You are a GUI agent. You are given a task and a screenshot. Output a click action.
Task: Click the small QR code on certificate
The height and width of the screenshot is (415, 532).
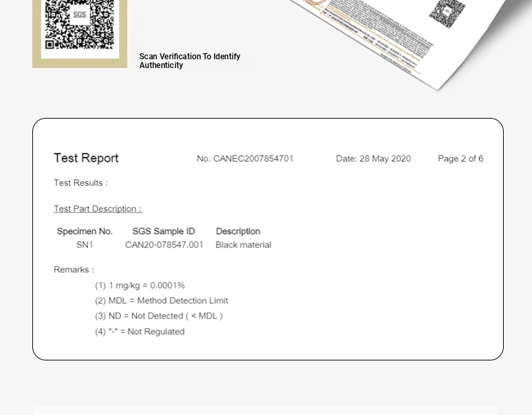point(446,13)
